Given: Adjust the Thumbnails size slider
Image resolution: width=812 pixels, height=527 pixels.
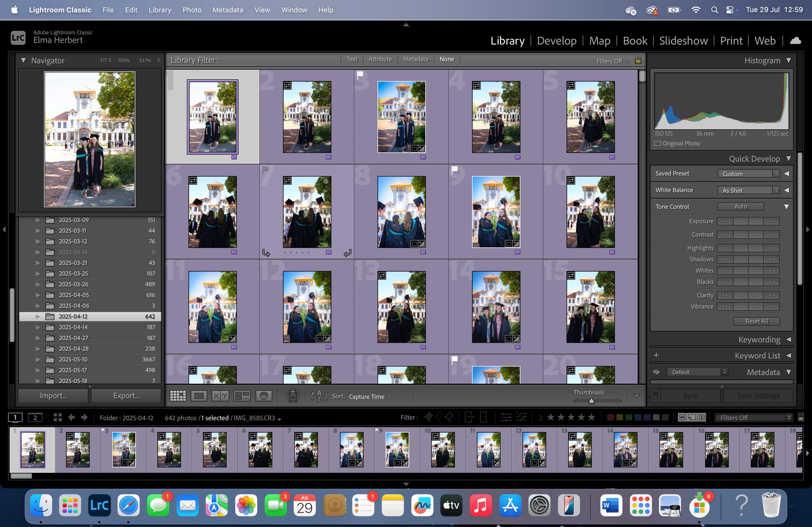Looking at the screenshot, I should click(x=591, y=401).
